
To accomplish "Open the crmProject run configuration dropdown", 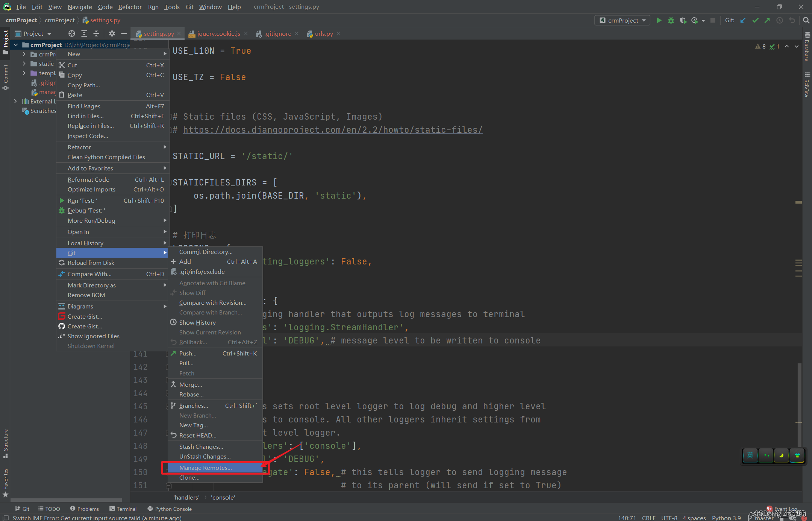I will (x=623, y=20).
